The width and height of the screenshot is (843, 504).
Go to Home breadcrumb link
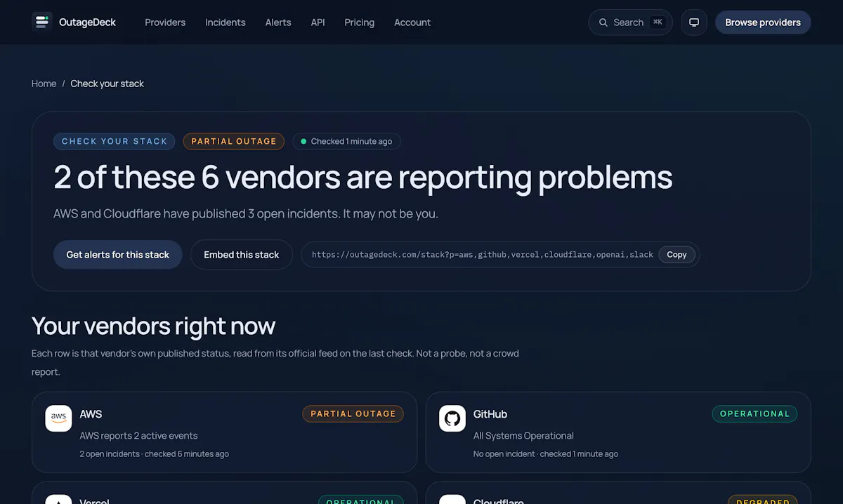point(44,84)
